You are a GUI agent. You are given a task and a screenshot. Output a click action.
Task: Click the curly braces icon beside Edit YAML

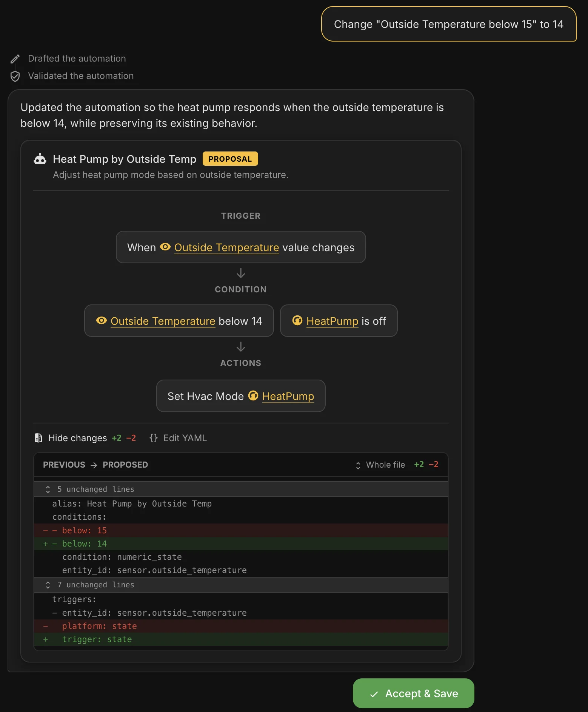[154, 438]
